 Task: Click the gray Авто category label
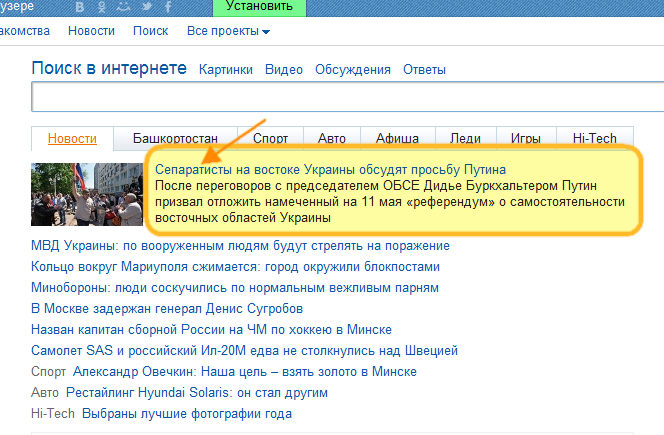[x=45, y=393]
